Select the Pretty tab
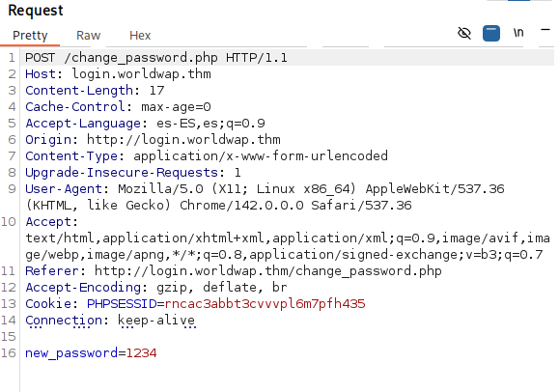 click(30, 36)
